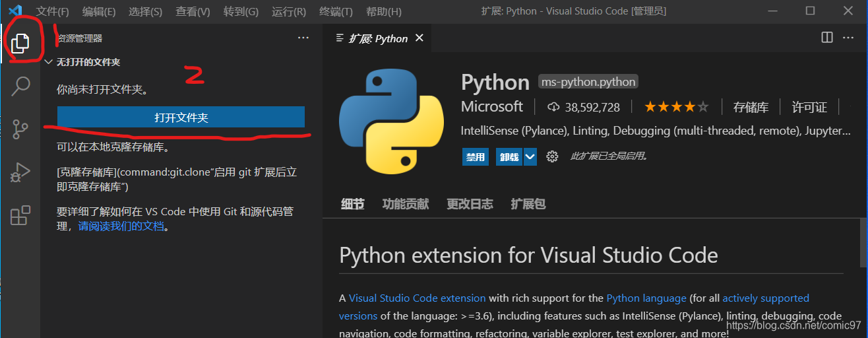The image size is (868, 338).
Task: Click the 此扩展已全局启用 status text
Action: [x=609, y=156]
